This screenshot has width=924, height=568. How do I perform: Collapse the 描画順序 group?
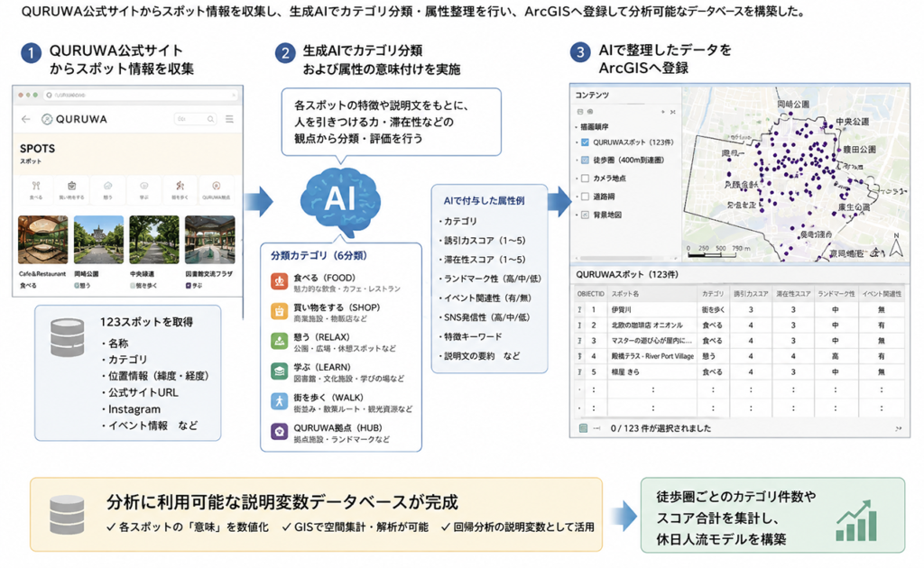tap(577, 127)
